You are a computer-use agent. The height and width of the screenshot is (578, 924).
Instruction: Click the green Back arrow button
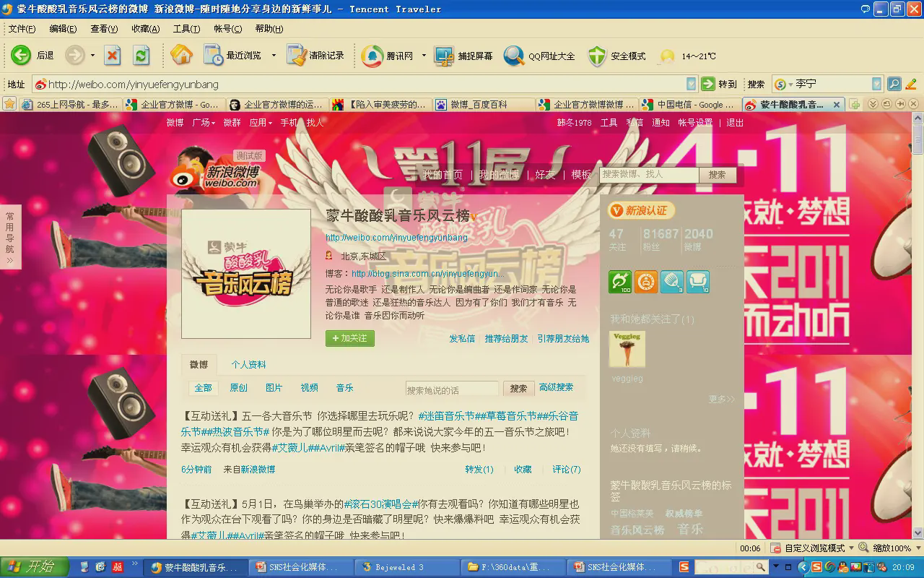point(21,55)
